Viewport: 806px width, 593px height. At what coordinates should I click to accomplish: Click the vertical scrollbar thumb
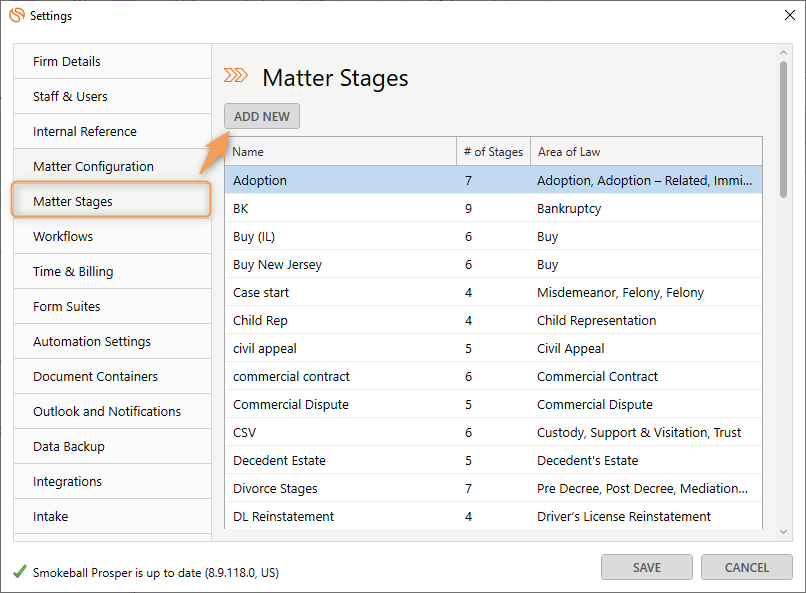(x=783, y=129)
